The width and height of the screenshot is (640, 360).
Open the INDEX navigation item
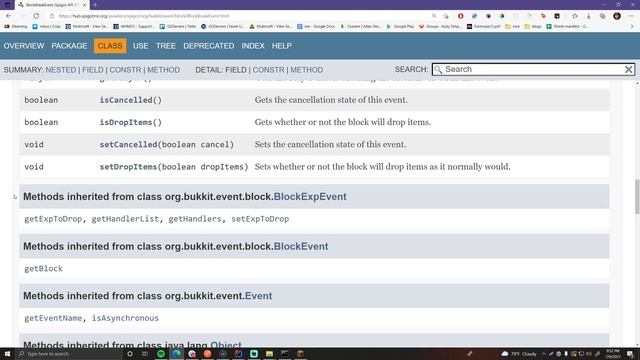point(253,46)
